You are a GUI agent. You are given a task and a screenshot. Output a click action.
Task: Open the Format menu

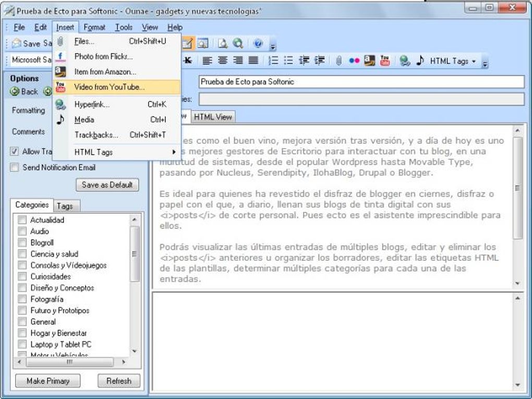click(x=94, y=27)
